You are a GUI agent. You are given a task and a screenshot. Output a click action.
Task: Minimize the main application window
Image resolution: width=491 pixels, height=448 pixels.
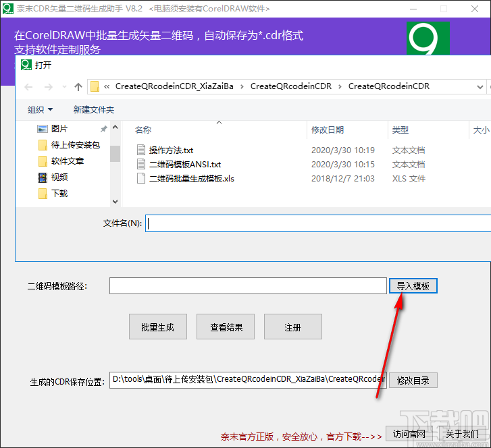413,9
